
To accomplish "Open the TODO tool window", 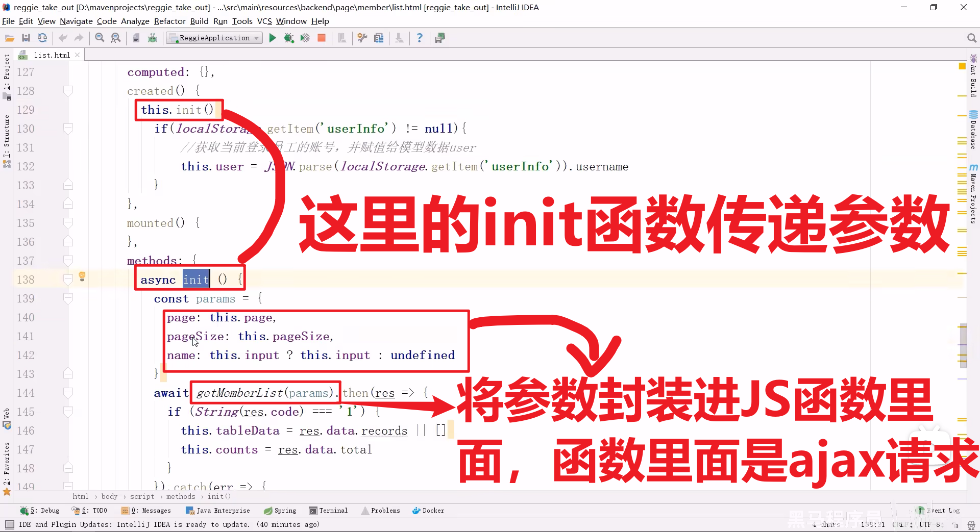I will 90,511.
